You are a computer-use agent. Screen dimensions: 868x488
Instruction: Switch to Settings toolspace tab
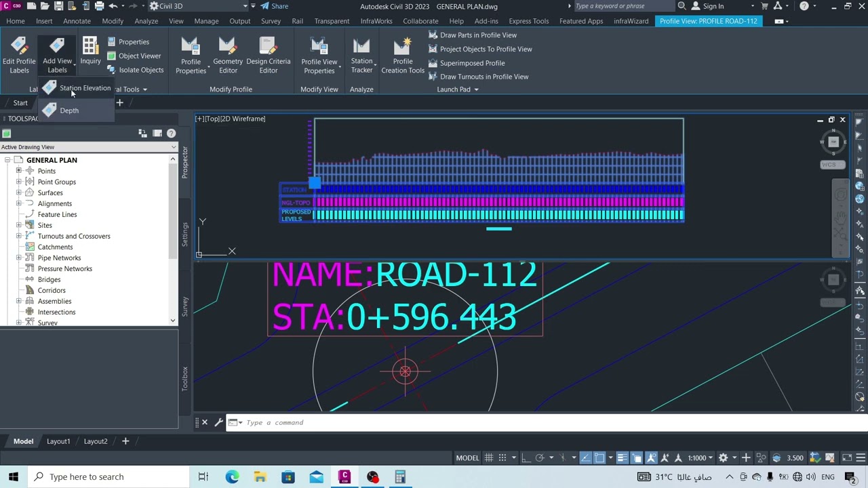(184, 235)
